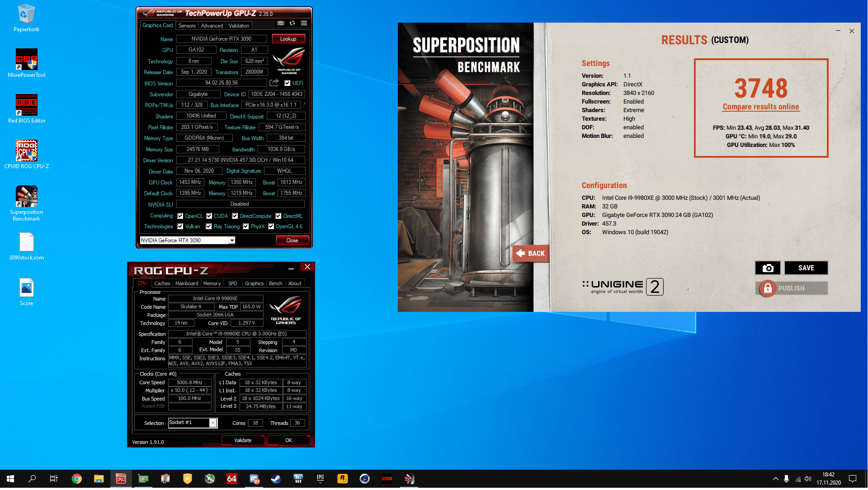868x490 pixels.
Task: Toggle the OpenGL 4.6 checkbox
Action: coord(271,226)
